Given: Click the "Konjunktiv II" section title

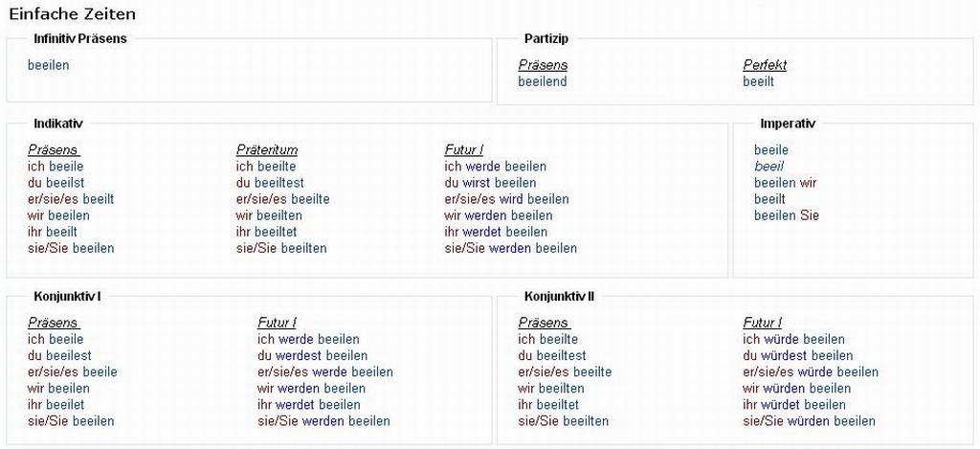Looking at the screenshot, I should 560,297.
